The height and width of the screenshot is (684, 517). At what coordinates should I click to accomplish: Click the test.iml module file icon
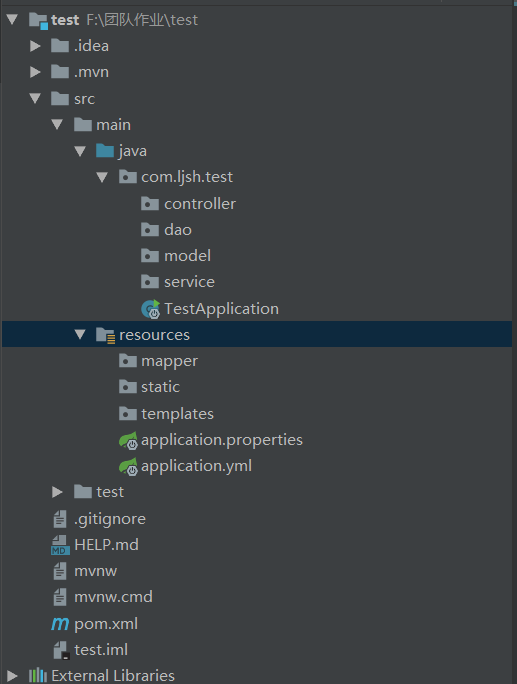tap(61, 650)
